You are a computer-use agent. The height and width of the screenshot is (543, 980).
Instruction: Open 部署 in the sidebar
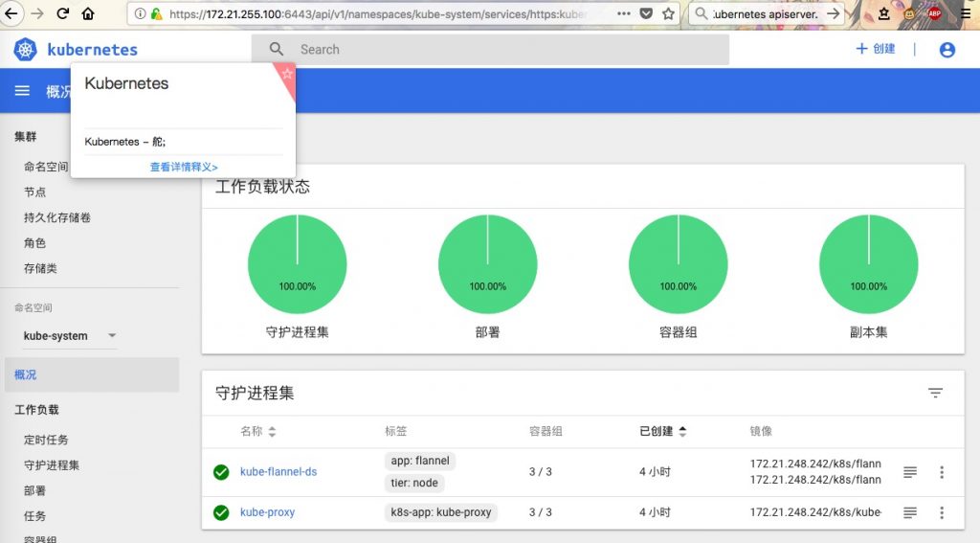pos(35,490)
